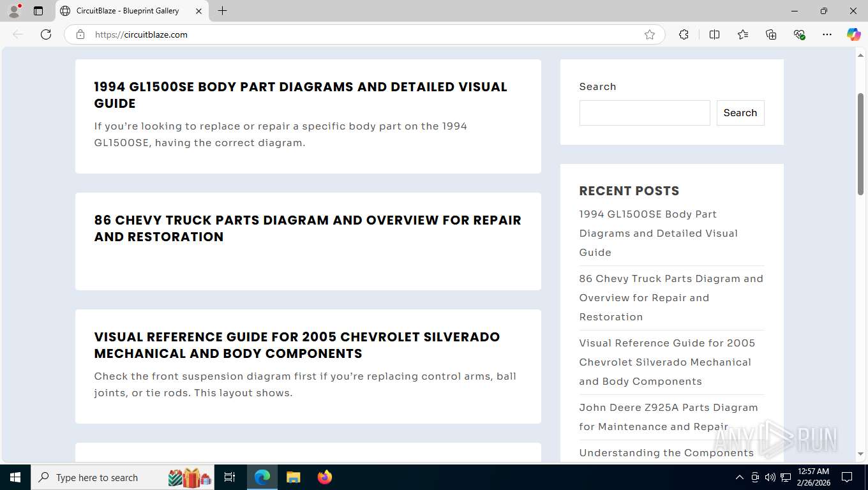View site information lock icon

click(x=80, y=34)
